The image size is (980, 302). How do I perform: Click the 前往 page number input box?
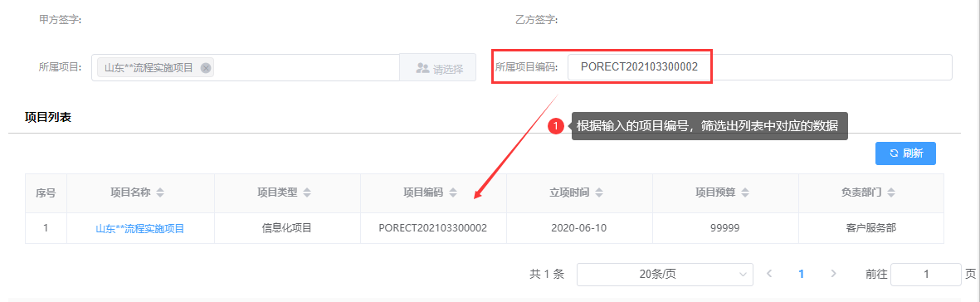coord(925,274)
